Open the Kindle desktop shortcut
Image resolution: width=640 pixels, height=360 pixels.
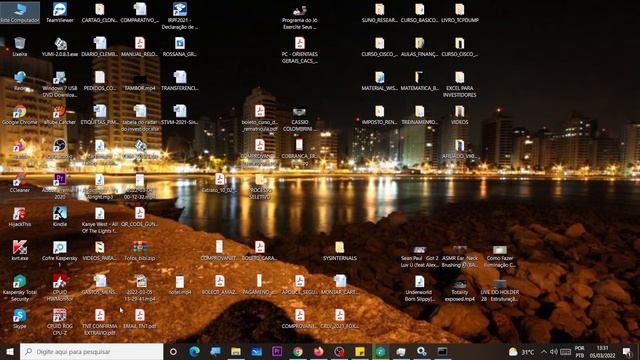click(60, 217)
